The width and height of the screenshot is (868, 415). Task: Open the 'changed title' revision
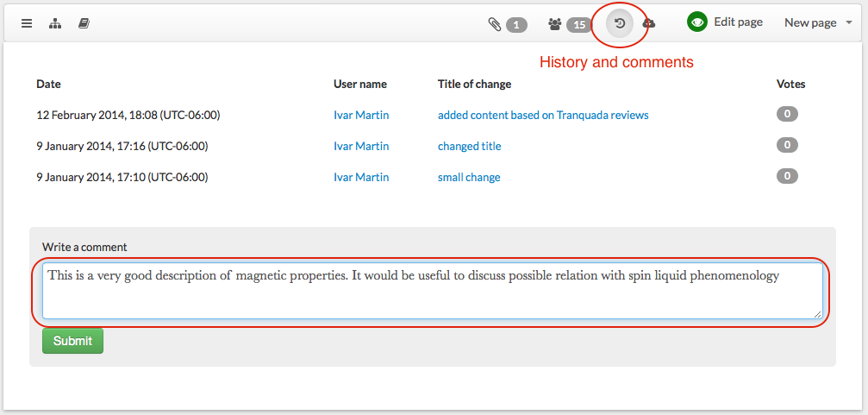pyautogui.click(x=470, y=147)
